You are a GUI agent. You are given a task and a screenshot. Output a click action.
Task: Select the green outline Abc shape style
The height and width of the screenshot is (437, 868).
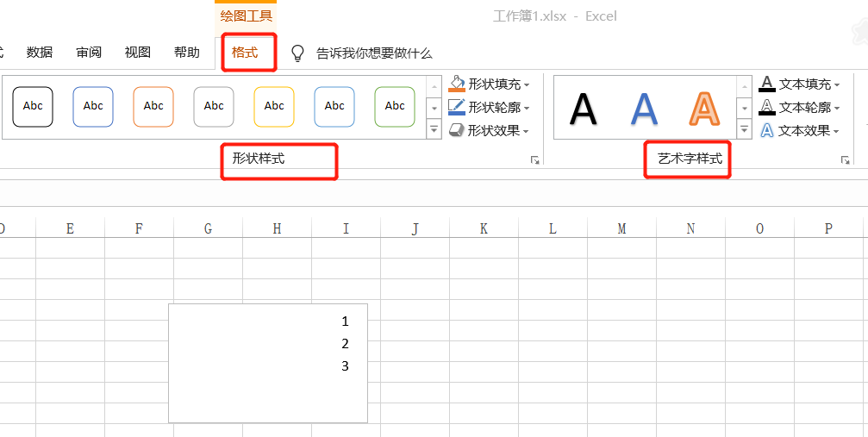coord(395,106)
